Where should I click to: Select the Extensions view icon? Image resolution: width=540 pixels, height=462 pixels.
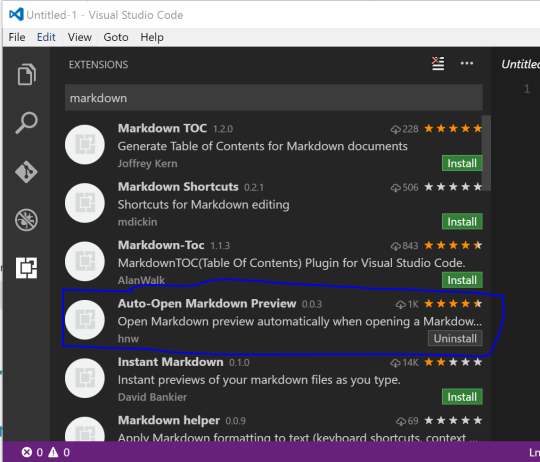pos(27,268)
